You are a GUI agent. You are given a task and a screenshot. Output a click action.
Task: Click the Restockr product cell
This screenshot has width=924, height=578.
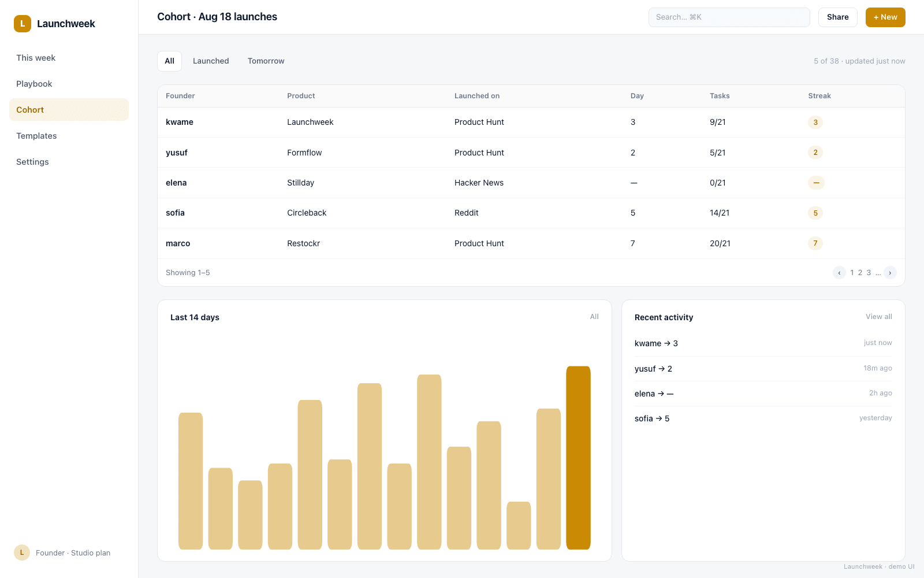303,243
